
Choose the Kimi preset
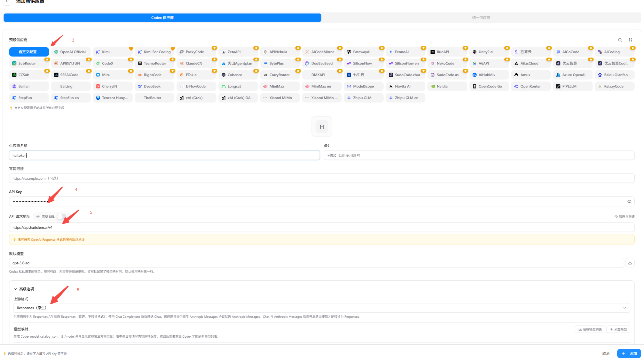[x=113, y=52]
